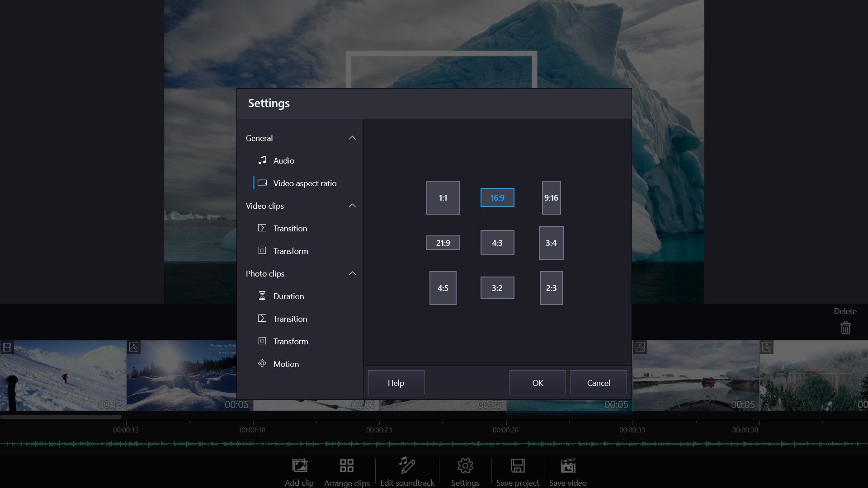This screenshot has width=868, height=488.
Task: Open Photo clips Duration hourglass item
Action: click(x=288, y=296)
